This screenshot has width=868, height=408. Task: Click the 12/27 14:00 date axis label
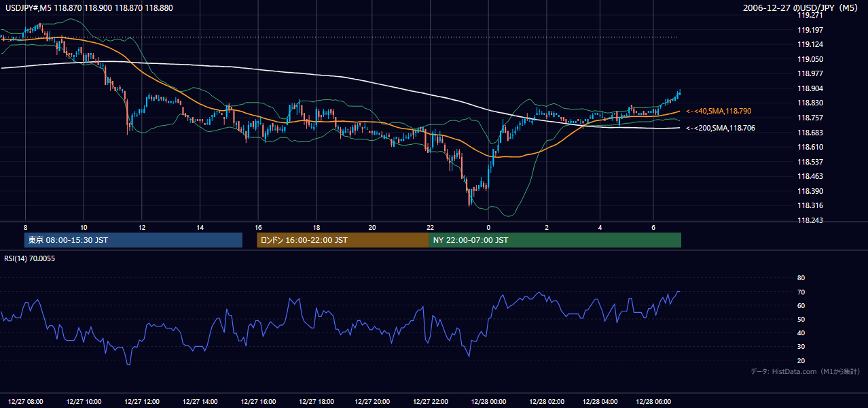(x=200, y=402)
